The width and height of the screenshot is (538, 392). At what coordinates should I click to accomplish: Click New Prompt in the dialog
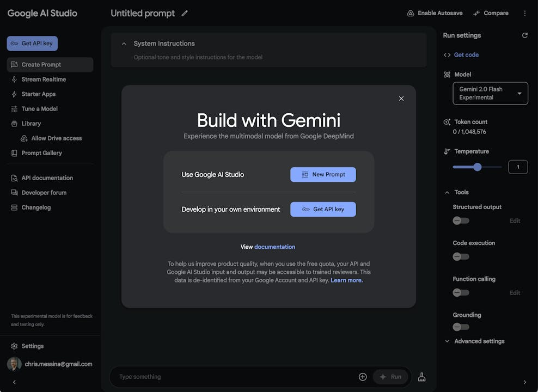323,175
